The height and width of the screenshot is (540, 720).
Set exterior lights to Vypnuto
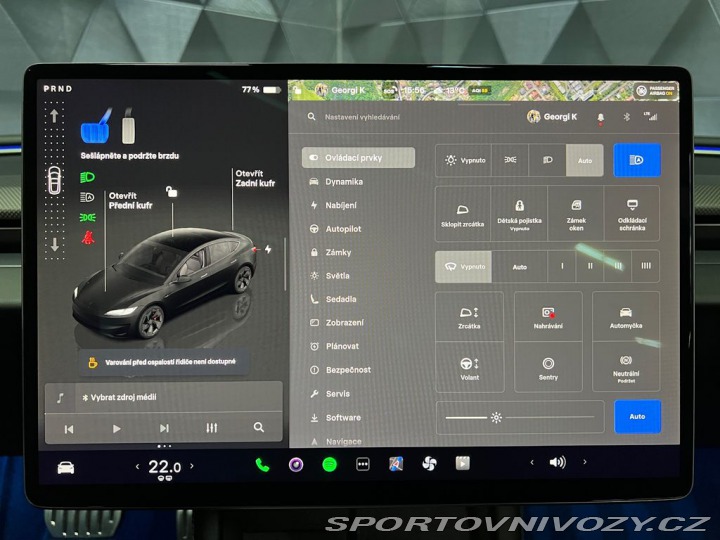pos(464,160)
